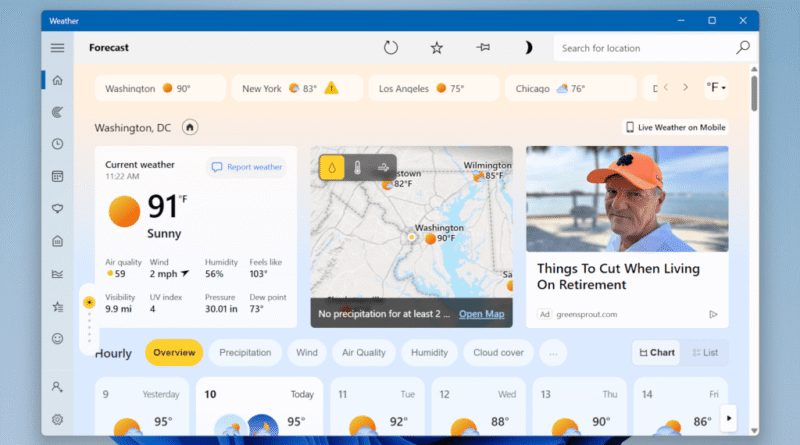Open the Maps radar sidebar icon
This screenshot has height=445, width=800.
(58, 112)
